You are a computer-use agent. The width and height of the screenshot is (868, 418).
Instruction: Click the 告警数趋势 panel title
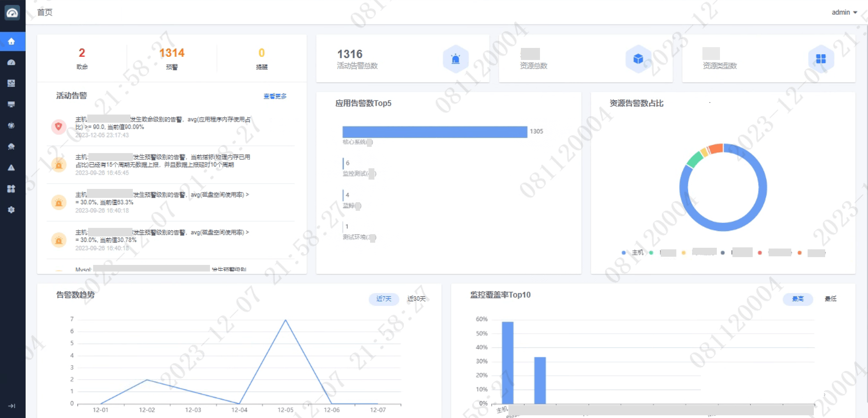(75, 295)
